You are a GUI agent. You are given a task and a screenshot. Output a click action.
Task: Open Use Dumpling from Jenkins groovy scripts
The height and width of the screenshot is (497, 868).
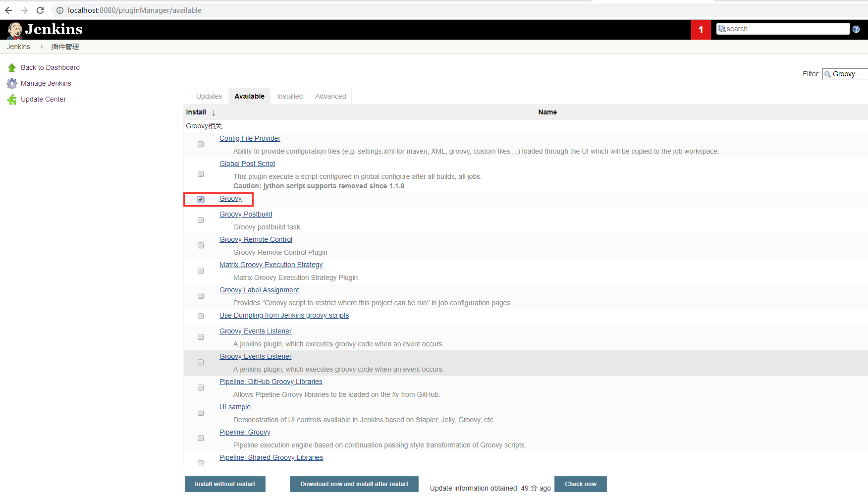pos(284,315)
